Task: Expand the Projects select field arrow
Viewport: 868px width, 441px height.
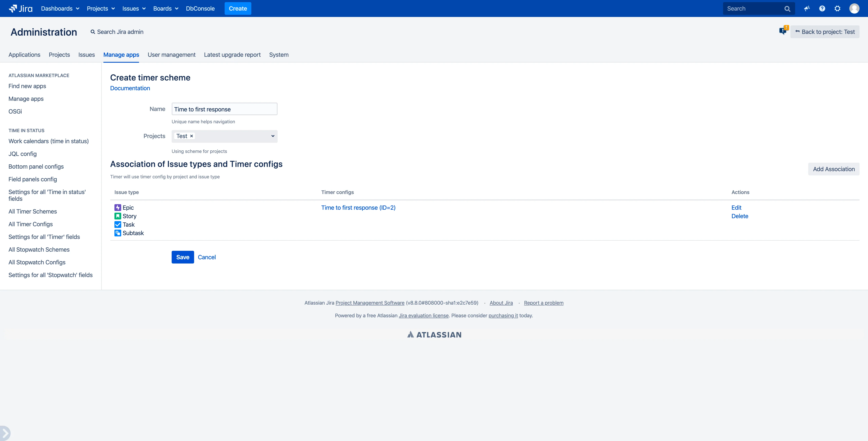Action: click(x=273, y=136)
